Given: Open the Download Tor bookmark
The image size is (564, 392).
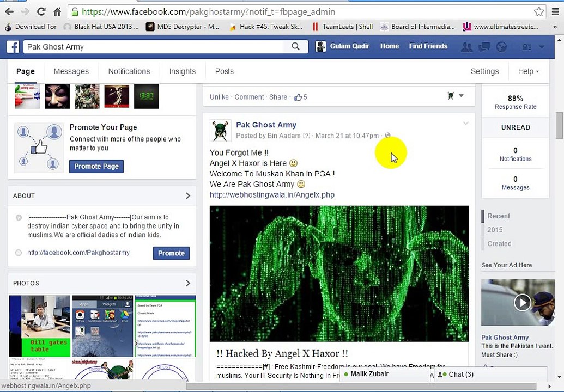Looking at the screenshot, I should pos(30,27).
